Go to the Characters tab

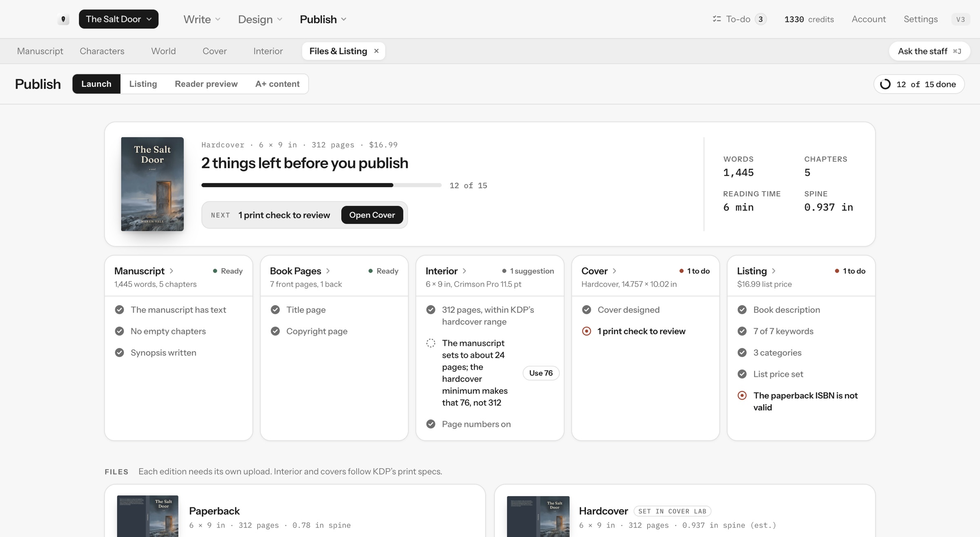click(102, 51)
